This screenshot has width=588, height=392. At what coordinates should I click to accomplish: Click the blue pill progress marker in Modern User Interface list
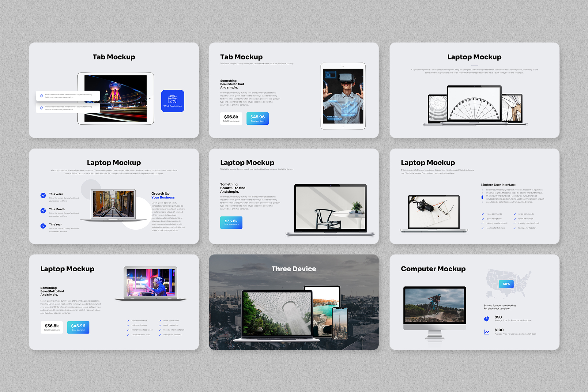click(483, 197)
